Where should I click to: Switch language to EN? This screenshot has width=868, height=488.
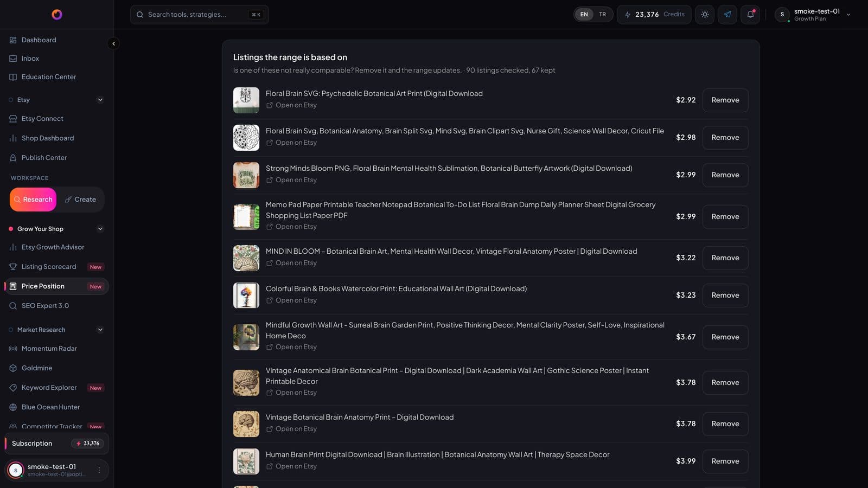pos(584,15)
